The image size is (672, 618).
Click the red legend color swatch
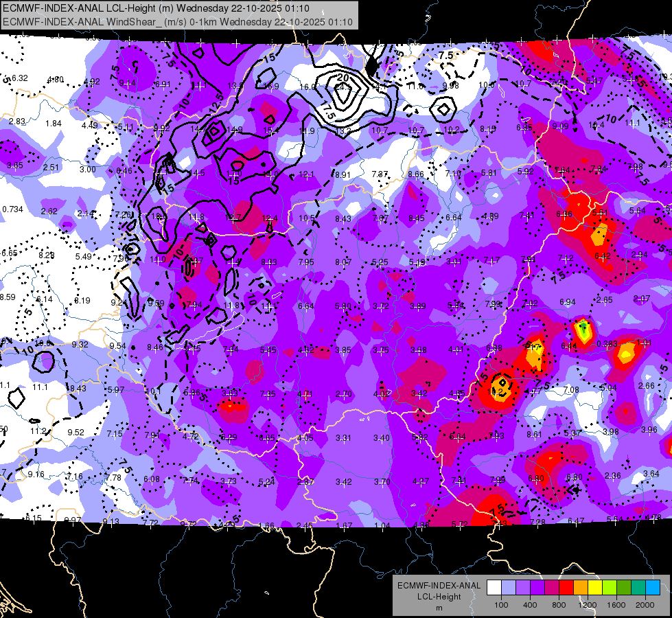pyautogui.click(x=566, y=588)
